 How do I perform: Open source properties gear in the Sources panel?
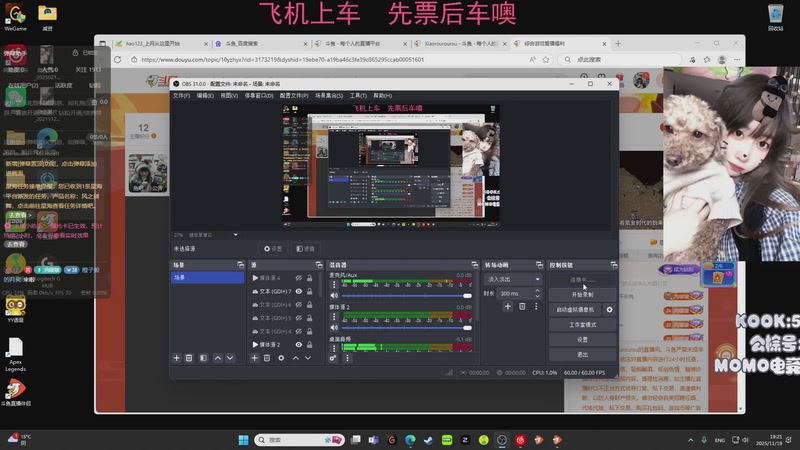[x=281, y=358]
